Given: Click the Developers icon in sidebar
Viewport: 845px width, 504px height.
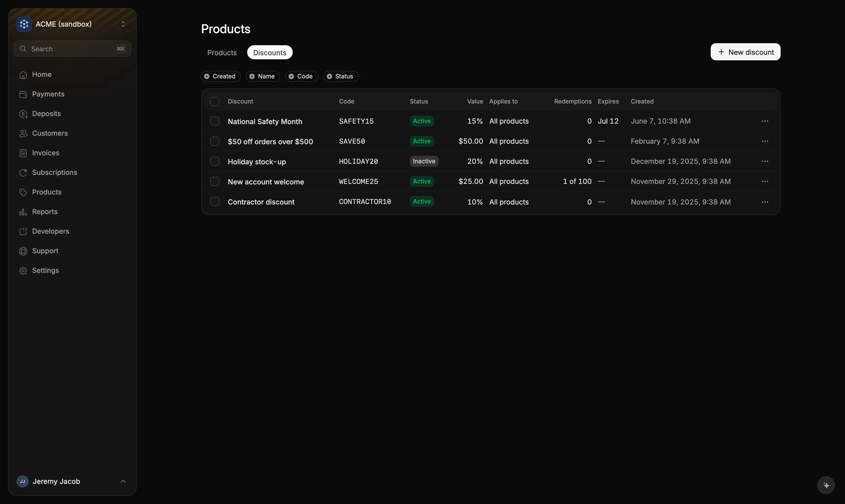Looking at the screenshot, I should [x=23, y=232].
